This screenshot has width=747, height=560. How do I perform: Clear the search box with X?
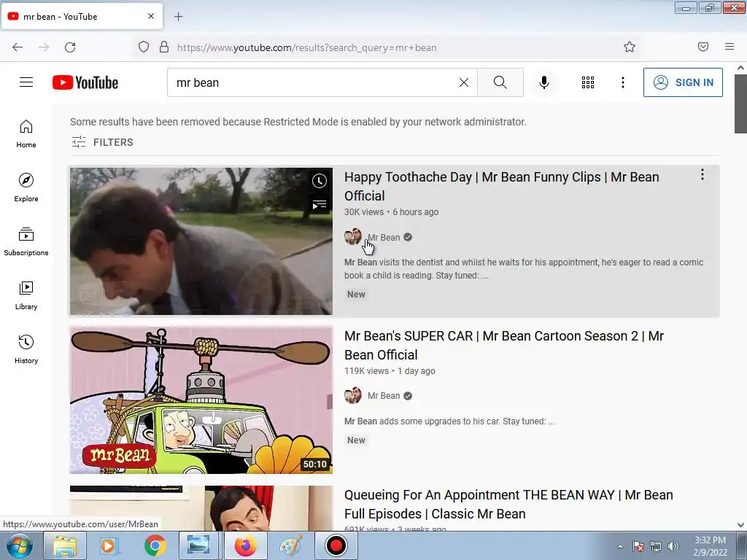pyautogui.click(x=463, y=82)
